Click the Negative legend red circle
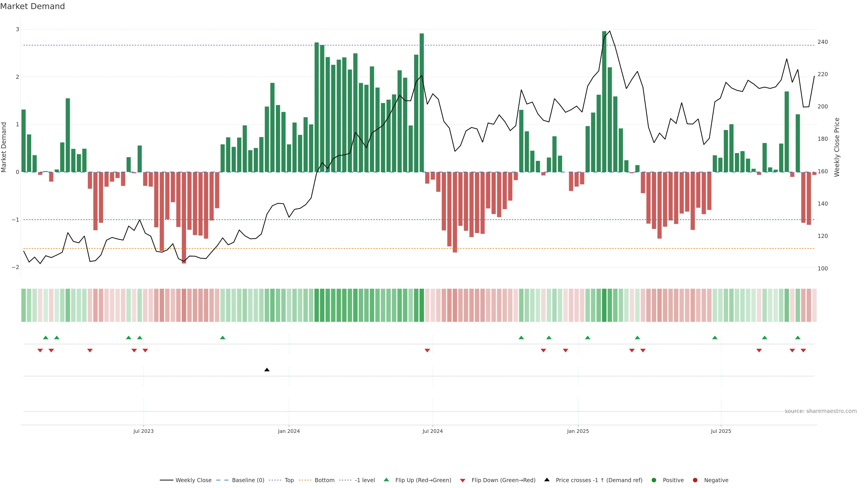The image size is (868, 488). (x=695, y=480)
